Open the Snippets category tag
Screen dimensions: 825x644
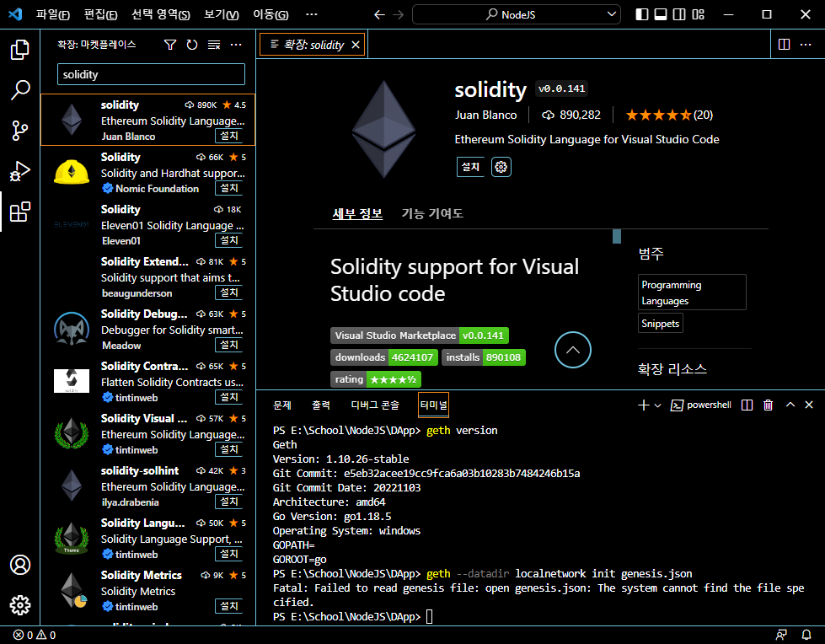(661, 323)
